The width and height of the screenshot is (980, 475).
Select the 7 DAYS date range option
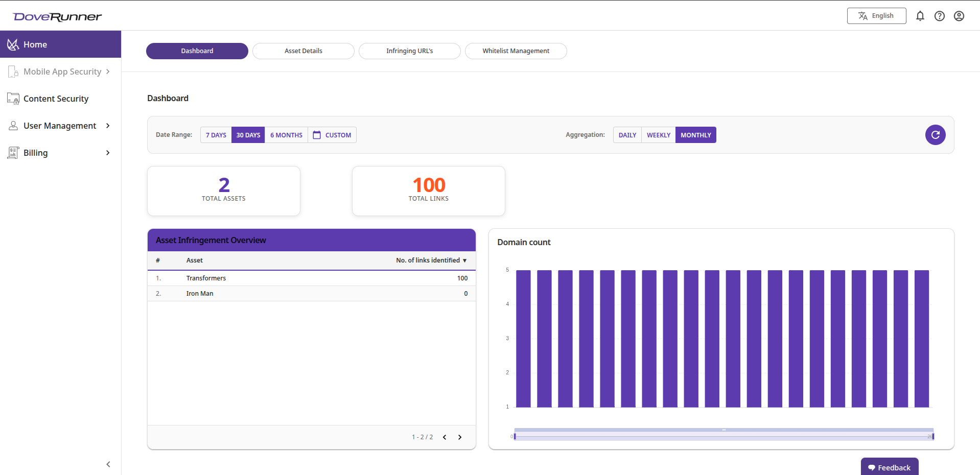[215, 135]
